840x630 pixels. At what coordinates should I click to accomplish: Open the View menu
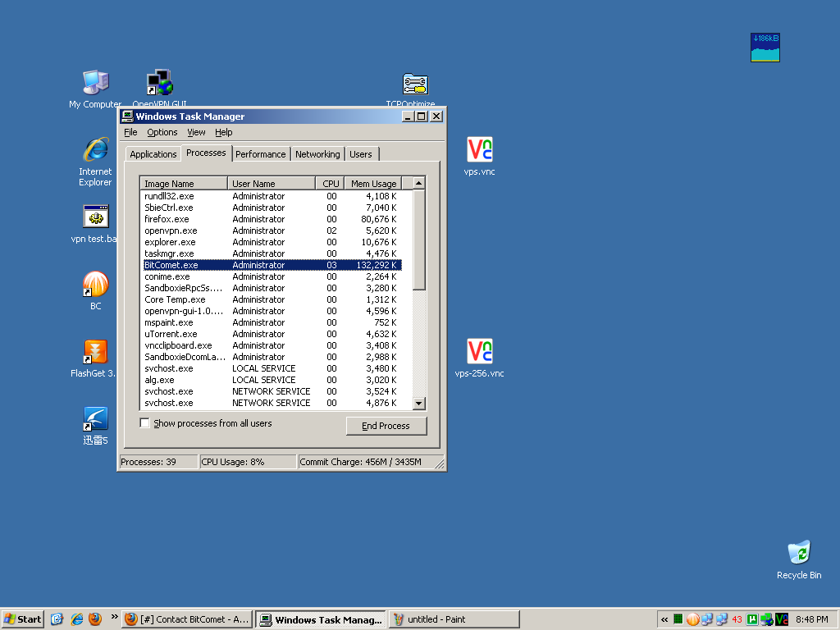tap(196, 132)
